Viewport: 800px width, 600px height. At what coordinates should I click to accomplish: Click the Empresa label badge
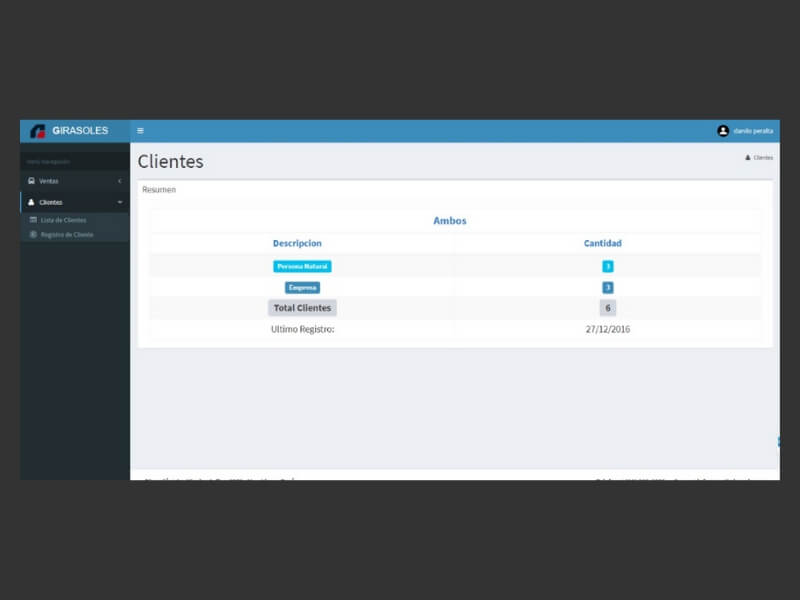302,287
